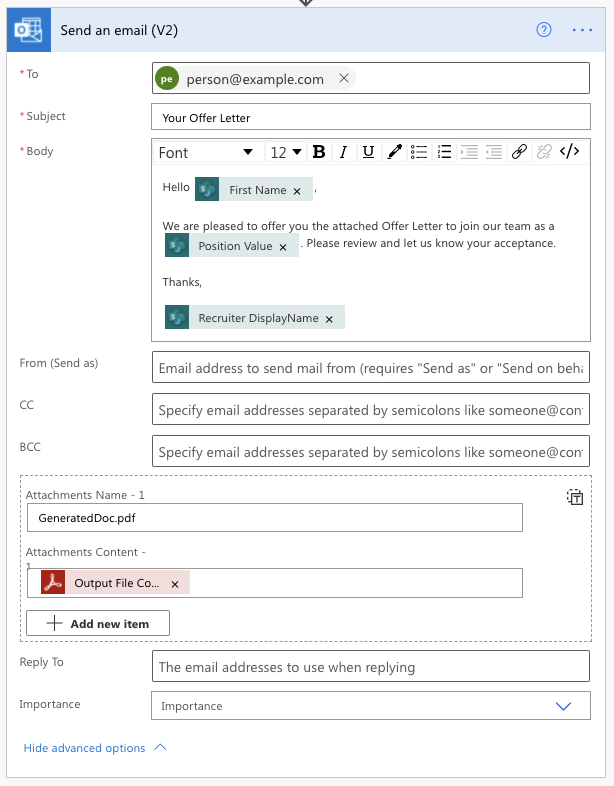Viewport: 614px width, 786px height.
Task: Toggle bold formatting in body toolbar
Action: click(319, 152)
